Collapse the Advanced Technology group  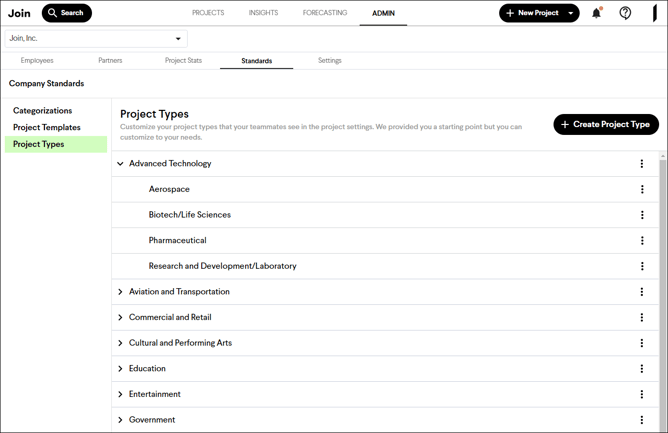click(x=120, y=164)
